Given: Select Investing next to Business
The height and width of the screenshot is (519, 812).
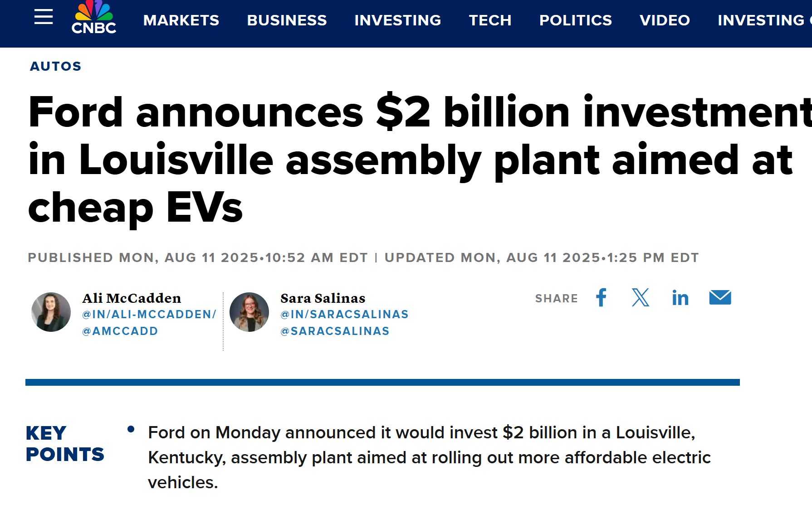Looking at the screenshot, I should [x=397, y=20].
